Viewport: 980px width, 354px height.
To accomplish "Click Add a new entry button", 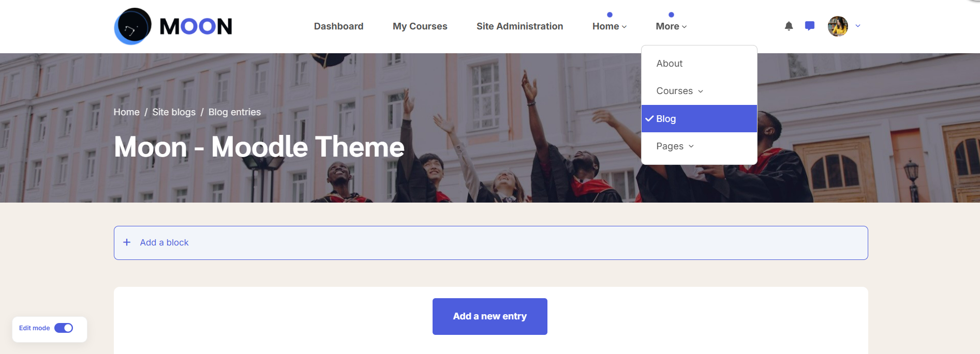I will [x=489, y=316].
